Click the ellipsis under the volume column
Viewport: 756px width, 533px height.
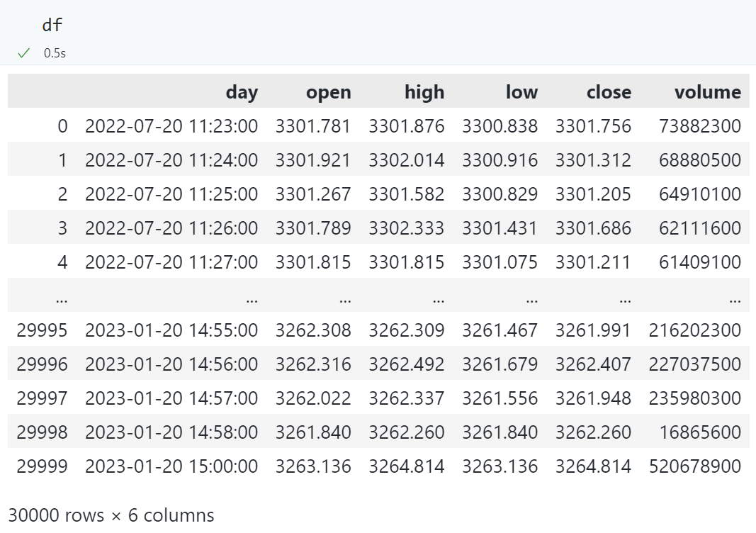pyautogui.click(x=734, y=298)
